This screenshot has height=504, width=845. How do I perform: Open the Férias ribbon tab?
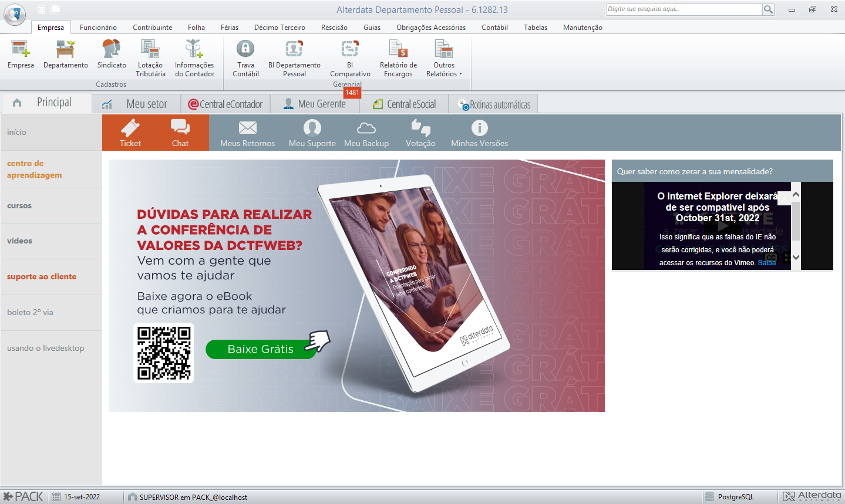tap(230, 28)
